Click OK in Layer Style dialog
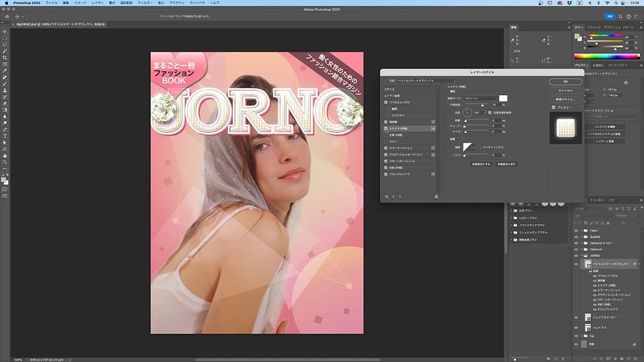The image size is (644, 362). 565,81
